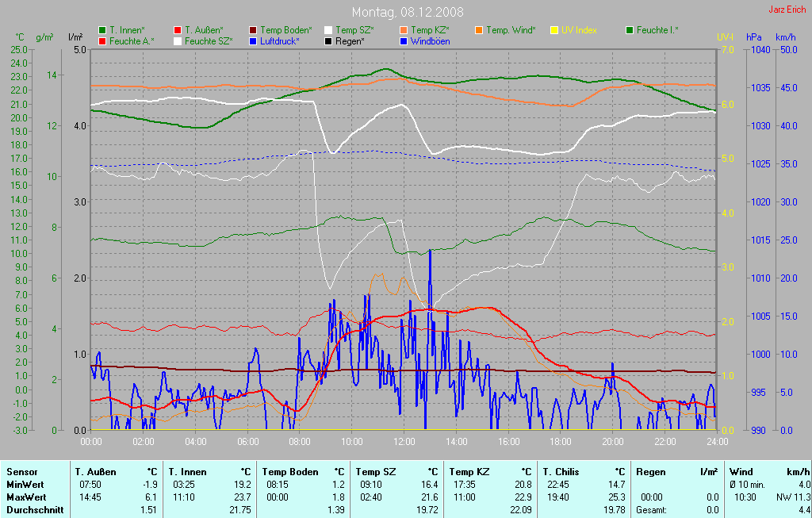This screenshot has width=812, height=518.
Task: Click the 14:45 time in T. Außen
Action: click(x=90, y=497)
